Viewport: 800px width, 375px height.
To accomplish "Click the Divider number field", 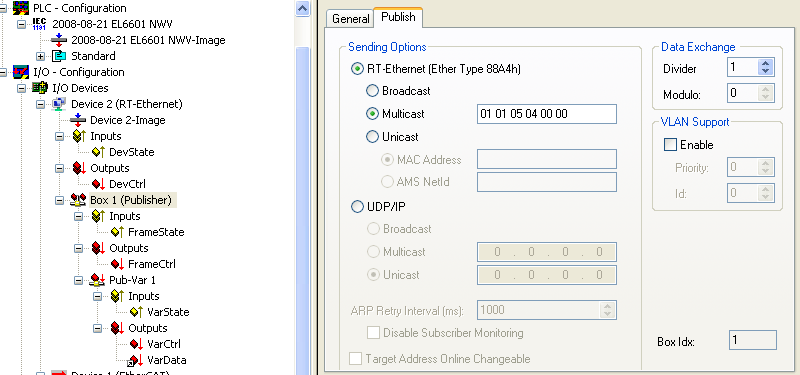I will click(x=742, y=67).
